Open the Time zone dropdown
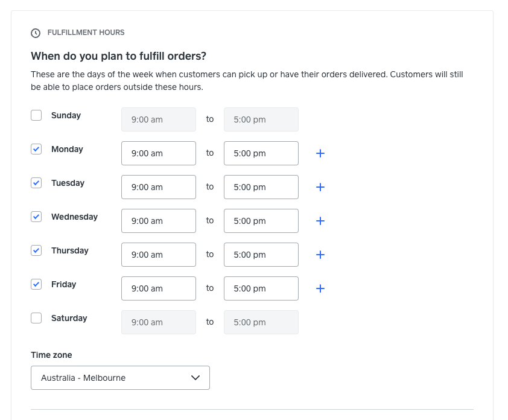This screenshot has width=508, height=420. [120, 378]
